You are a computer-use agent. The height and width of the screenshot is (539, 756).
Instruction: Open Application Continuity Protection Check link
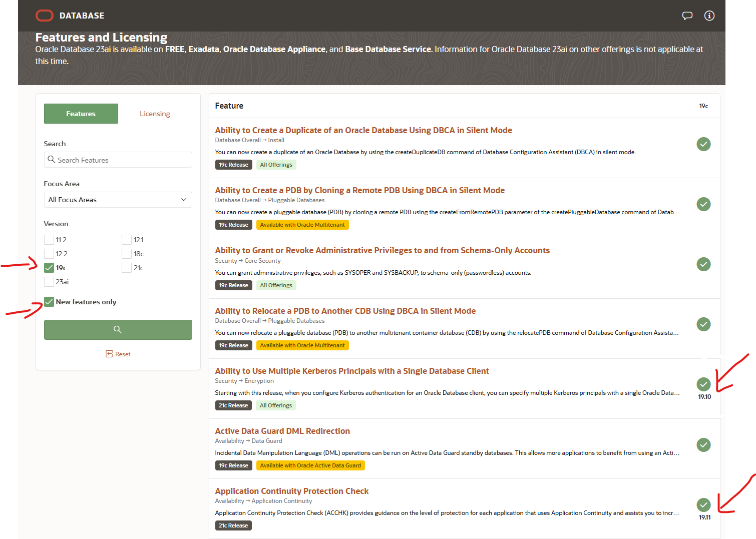(x=292, y=491)
